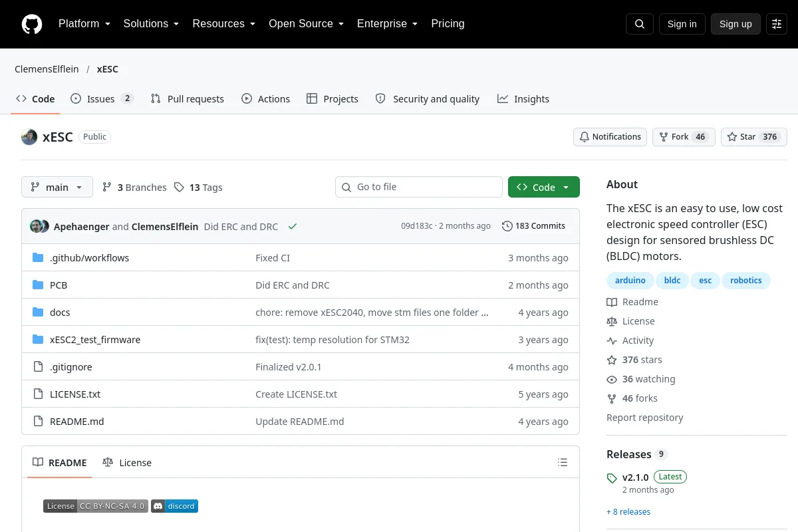Click the Notifications button
The image size is (798, 532).
pyautogui.click(x=610, y=137)
